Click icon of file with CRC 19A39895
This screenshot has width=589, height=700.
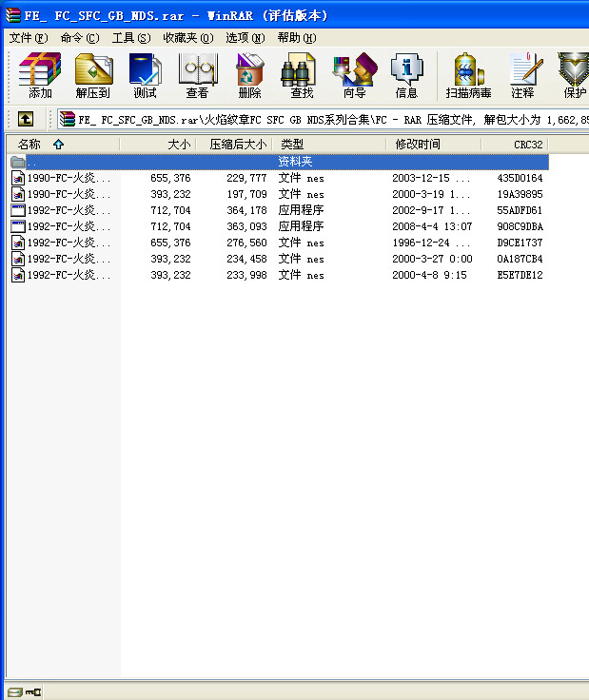[17, 194]
